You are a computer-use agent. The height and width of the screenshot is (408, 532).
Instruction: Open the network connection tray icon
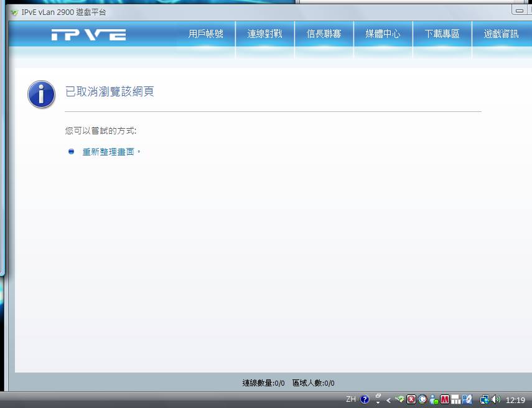[x=485, y=399]
